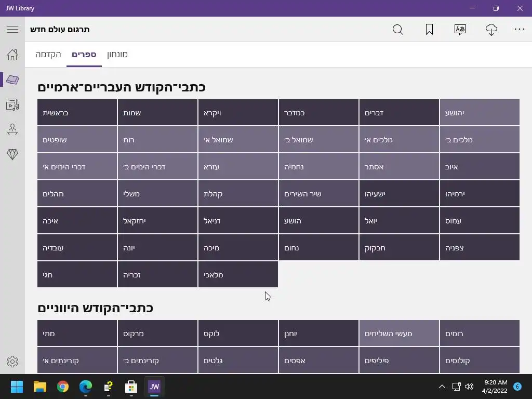Switch to the מונחון tab
This screenshot has height=399, width=532.
[x=117, y=54]
